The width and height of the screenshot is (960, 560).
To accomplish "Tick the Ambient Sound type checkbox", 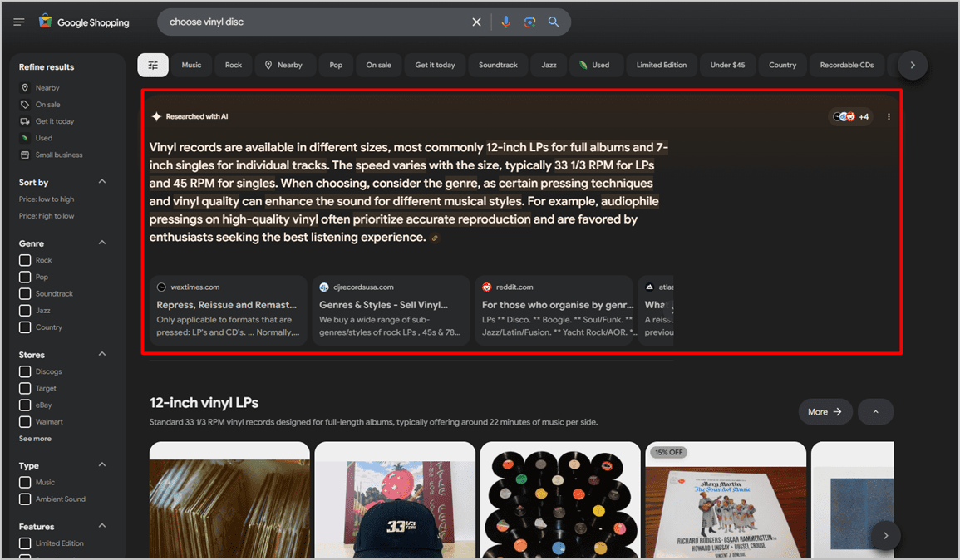I will (x=25, y=499).
